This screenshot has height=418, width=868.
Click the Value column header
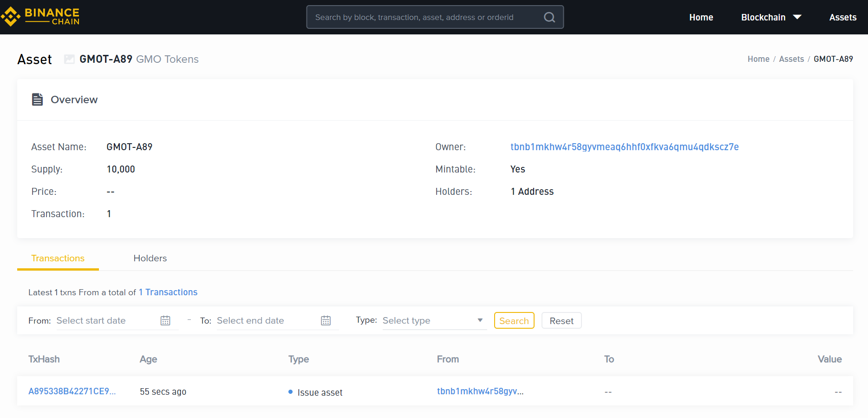pos(829,359)
